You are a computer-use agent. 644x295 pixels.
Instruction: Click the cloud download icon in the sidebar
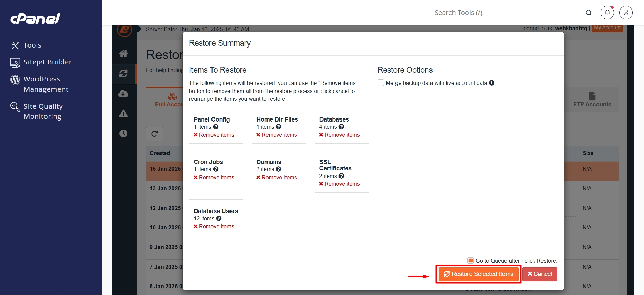(123, 94)
